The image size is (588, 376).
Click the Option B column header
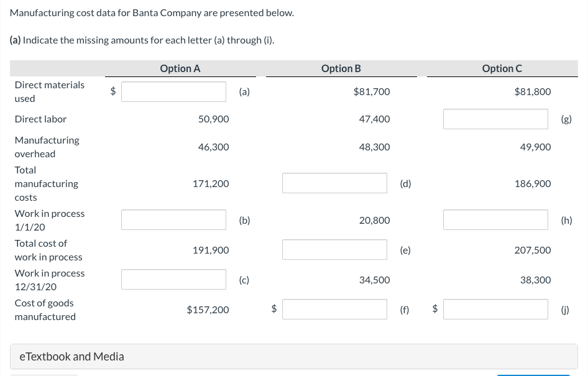click(341, 69)
